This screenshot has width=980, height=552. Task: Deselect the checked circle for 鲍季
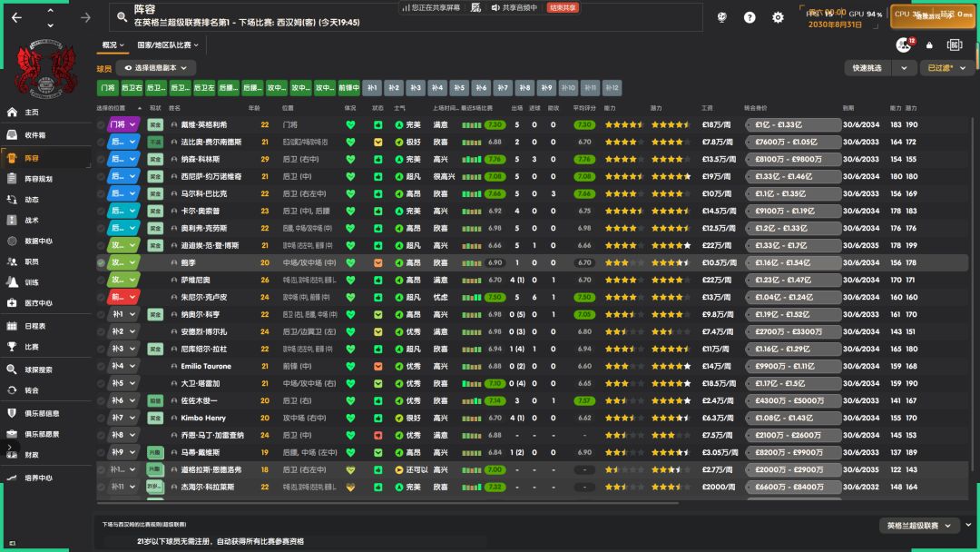102,262
